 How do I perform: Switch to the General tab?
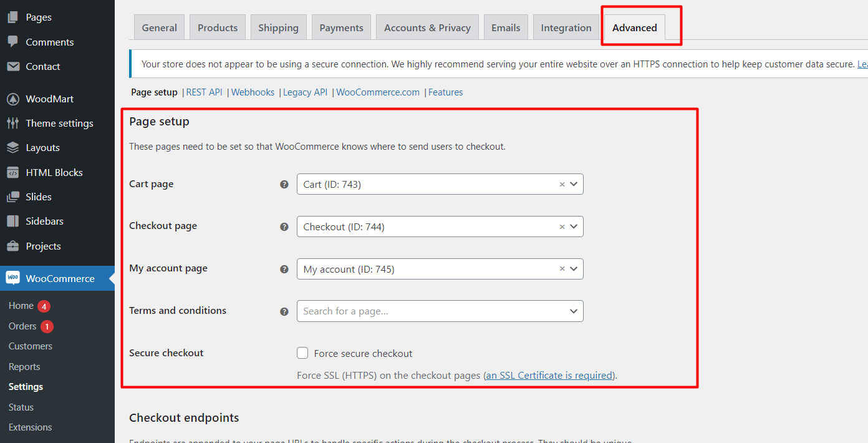point(160,27)
